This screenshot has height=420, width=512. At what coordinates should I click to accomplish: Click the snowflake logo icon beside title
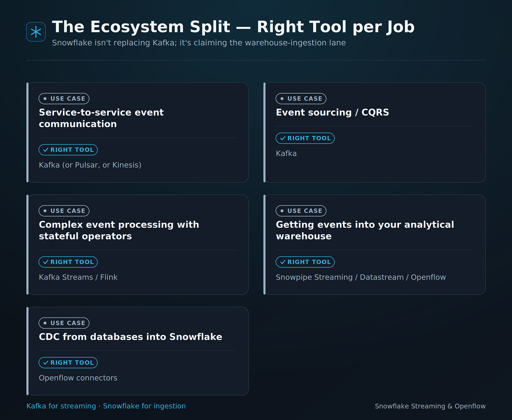pos(36,32)
